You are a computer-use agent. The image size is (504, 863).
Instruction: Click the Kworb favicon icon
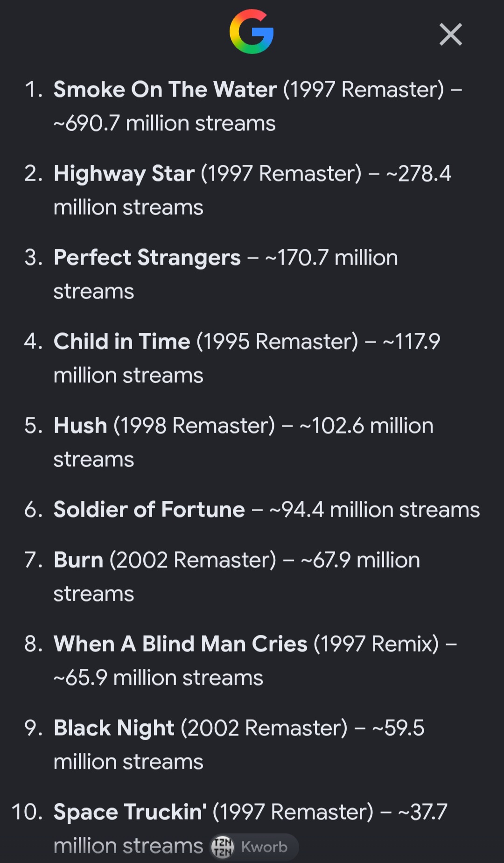coord(222,847)
